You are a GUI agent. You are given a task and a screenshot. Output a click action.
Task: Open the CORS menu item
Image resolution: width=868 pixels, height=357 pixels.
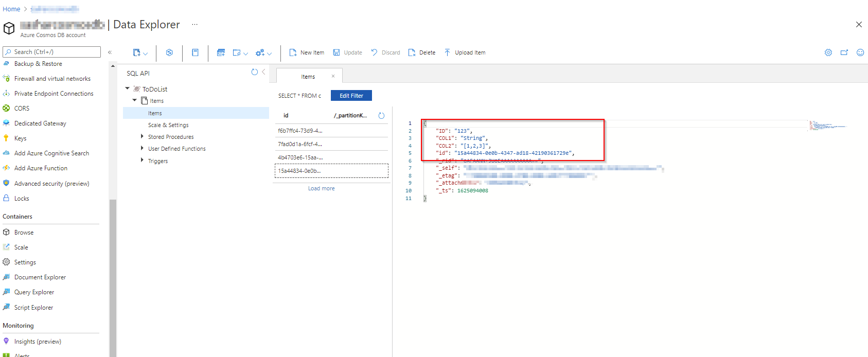[x=22, y=109]
